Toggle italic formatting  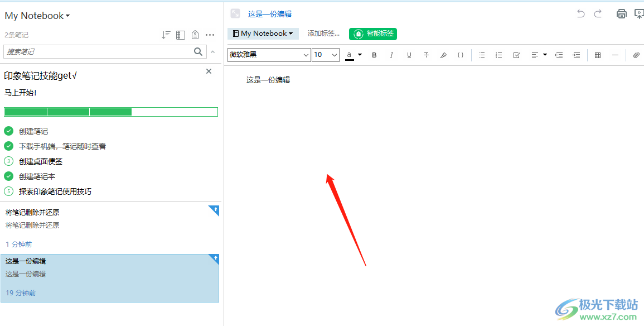391,55
